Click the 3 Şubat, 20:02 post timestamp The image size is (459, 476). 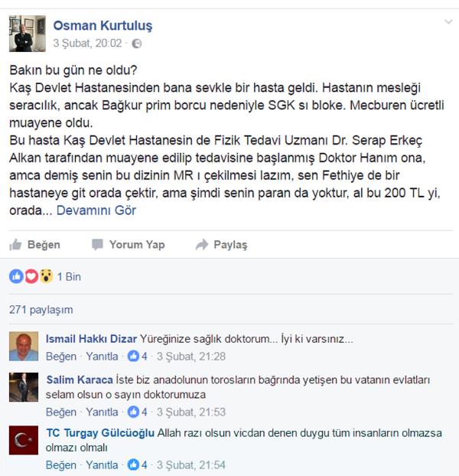[87, 44]
